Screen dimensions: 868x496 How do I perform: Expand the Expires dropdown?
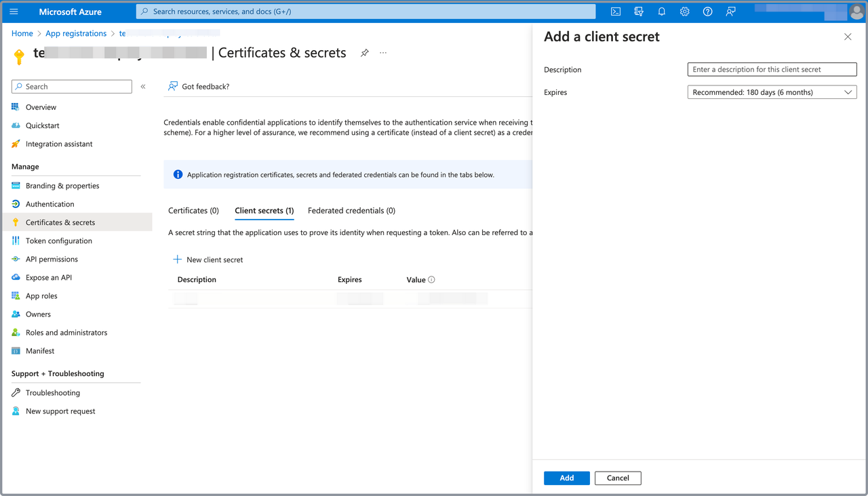click(772, 92)
